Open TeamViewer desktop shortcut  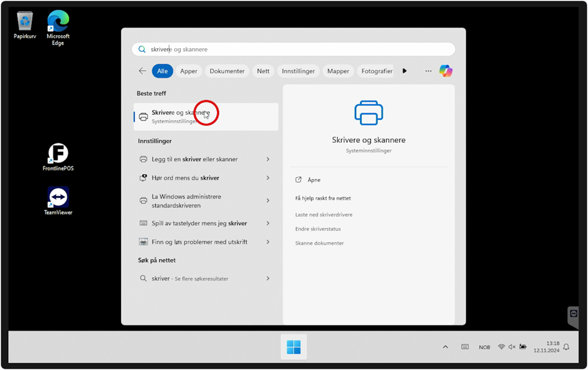(58, 201)
